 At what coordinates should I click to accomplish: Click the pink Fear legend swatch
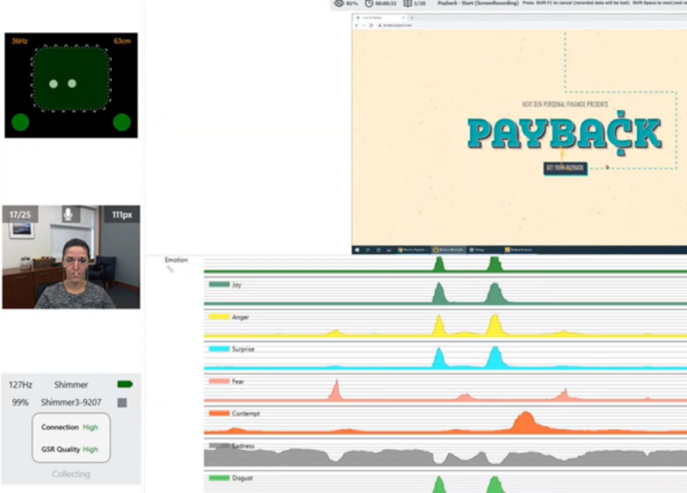coord(219,381)
